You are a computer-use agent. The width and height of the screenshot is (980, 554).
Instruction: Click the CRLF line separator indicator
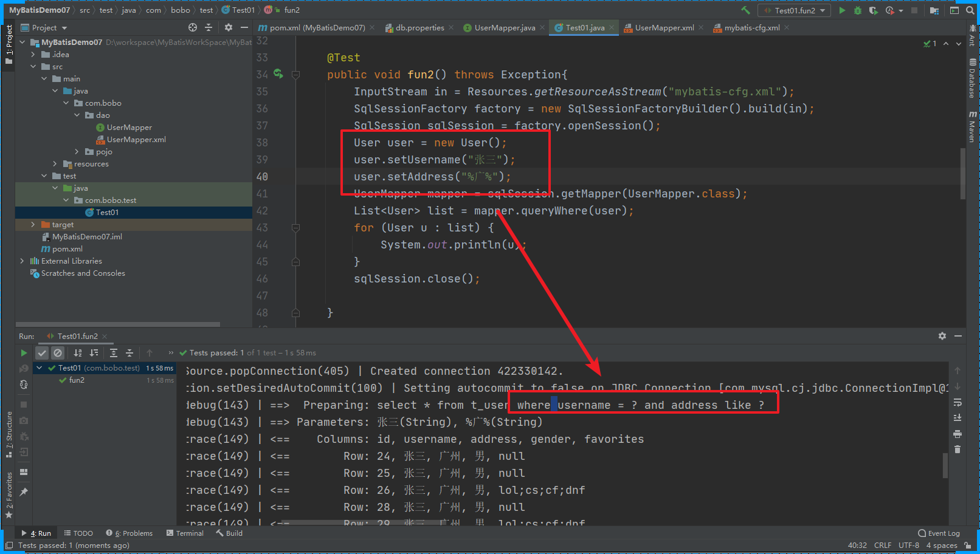click(883, 545)
